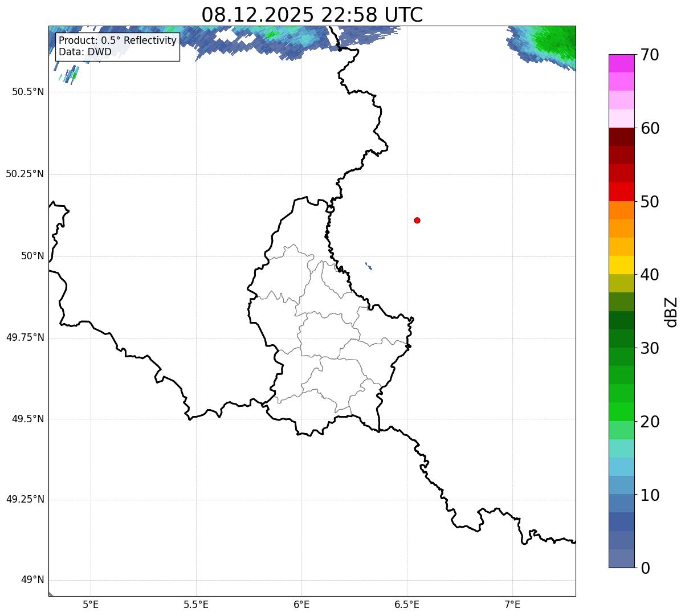Click the 'dBZ' colorbar axis label
The height and width of the screenshot is (616, 685).
672,312
